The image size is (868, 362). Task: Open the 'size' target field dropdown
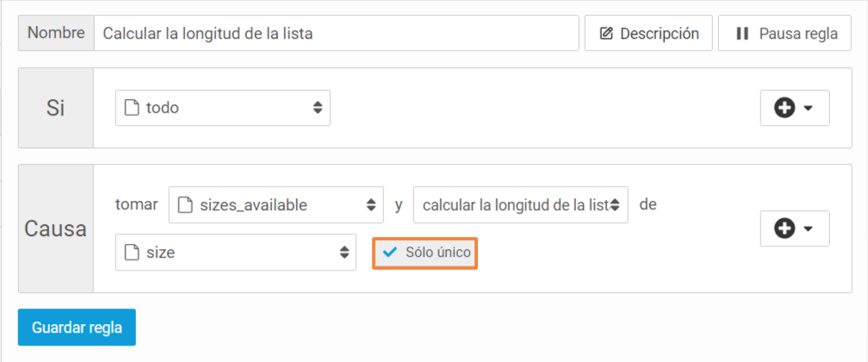[x=235, y=253]
